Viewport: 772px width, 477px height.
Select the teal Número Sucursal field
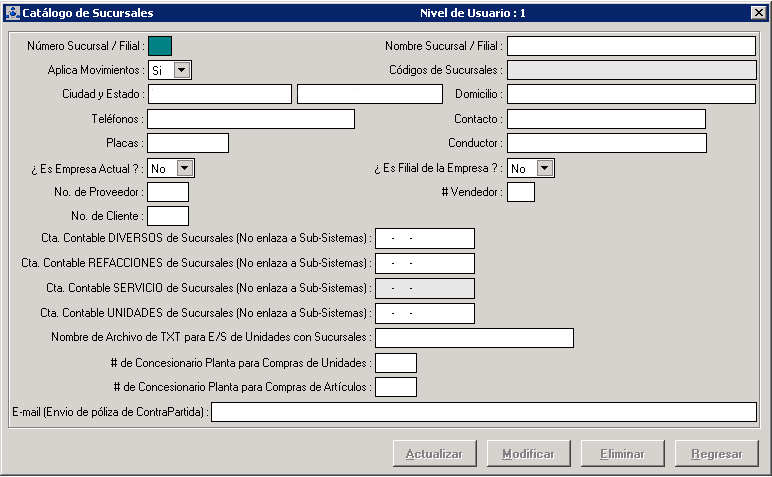tap(160, 46)
